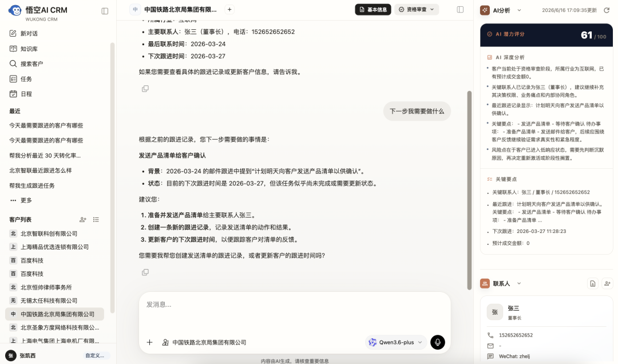Screen dimensions: 618x364
Task: Click the linked customer chip 中国铁路北京局集团有限公司
Action: [x=204, y=342]
